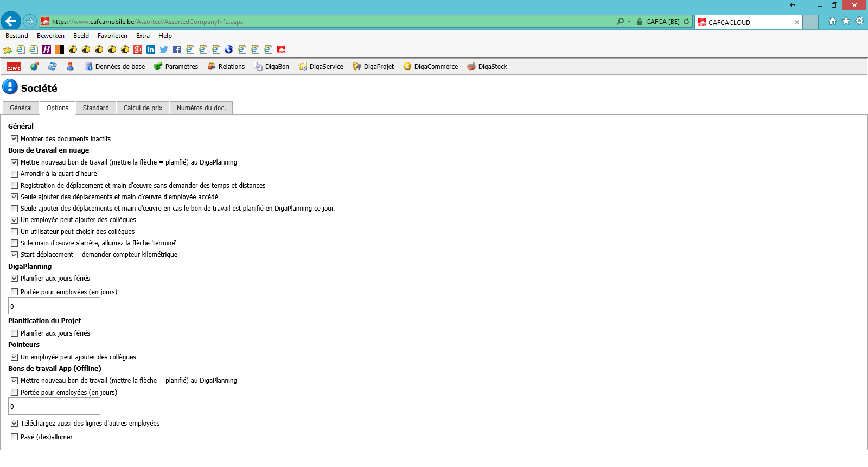This screenshot has width=868, height=467.
Task: Check Si le main d'œuvre s'arrête option
Action: (x=15, y=243)
